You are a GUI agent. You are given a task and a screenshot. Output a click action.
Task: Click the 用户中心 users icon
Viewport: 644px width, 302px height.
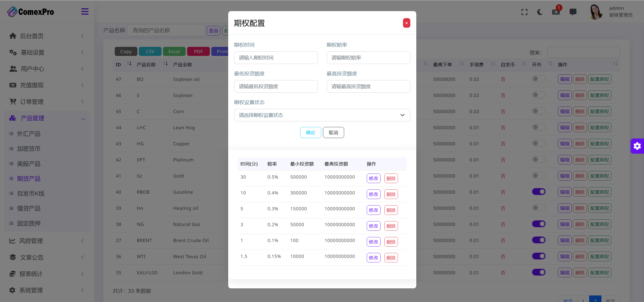point(13,69)
